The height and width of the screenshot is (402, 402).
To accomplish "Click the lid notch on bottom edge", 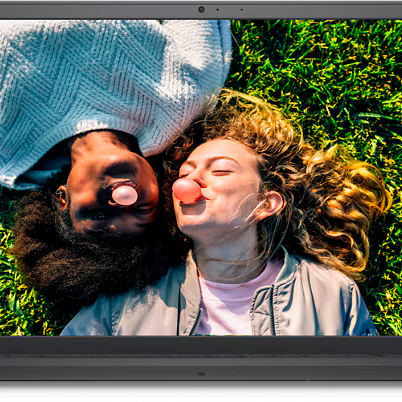I will (201, 374).
